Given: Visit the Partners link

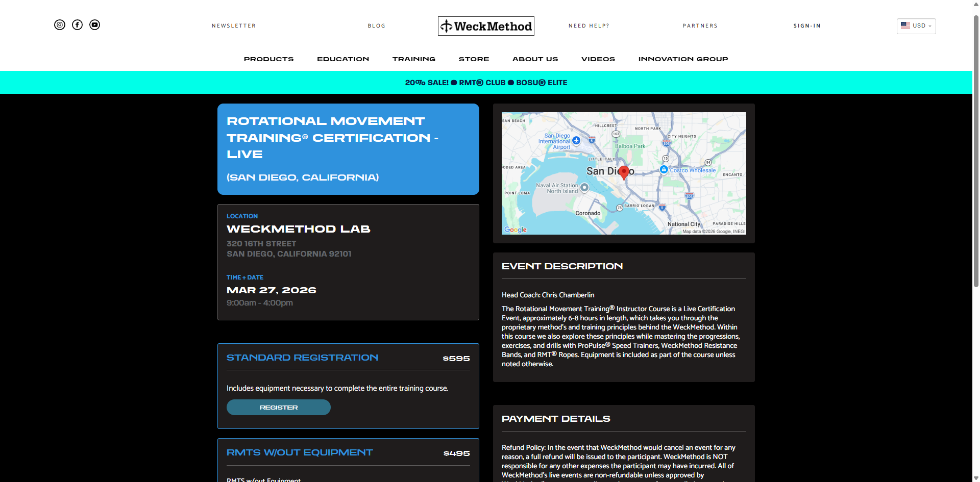Looking at the screenshot, I should (700, 26).
